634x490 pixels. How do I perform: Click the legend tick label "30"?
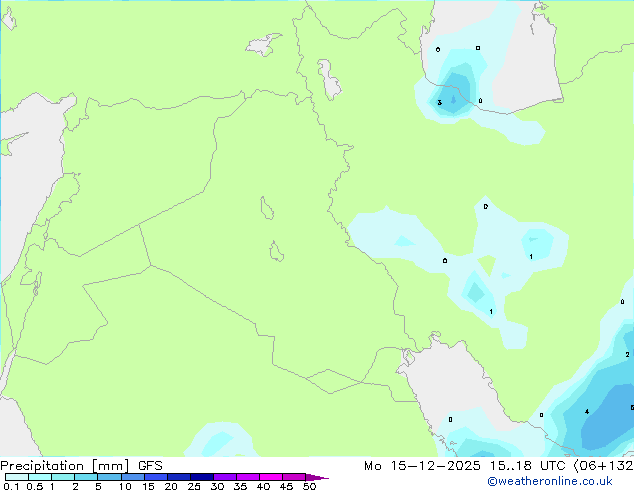point(217,486)
